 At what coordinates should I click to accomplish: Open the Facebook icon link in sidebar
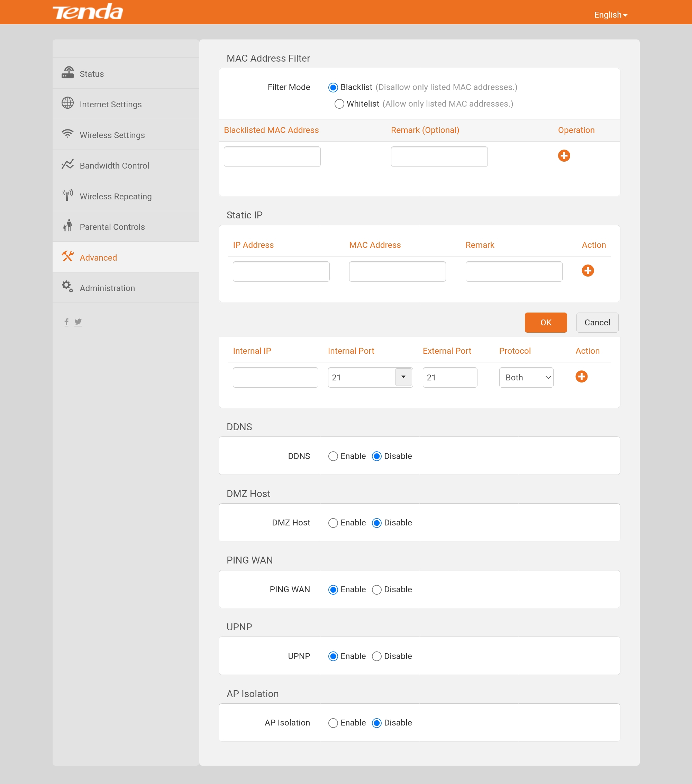click(x=66, y=322)
